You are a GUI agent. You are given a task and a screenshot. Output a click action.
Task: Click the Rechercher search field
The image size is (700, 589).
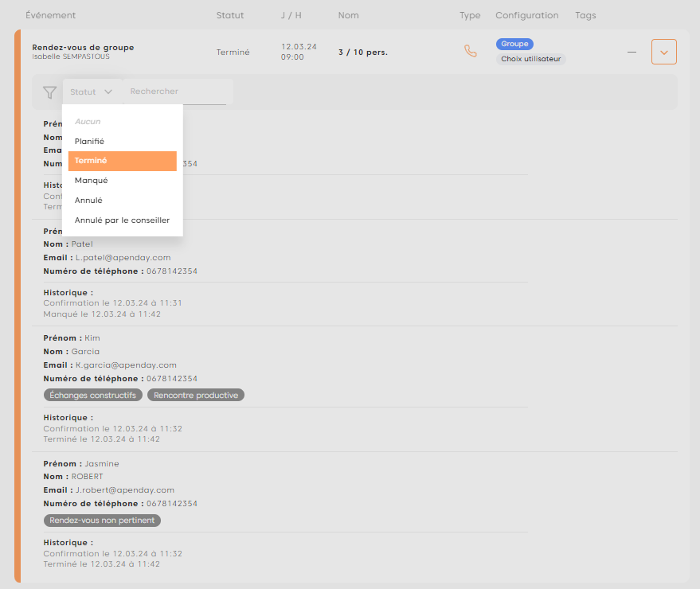[177, 92]
